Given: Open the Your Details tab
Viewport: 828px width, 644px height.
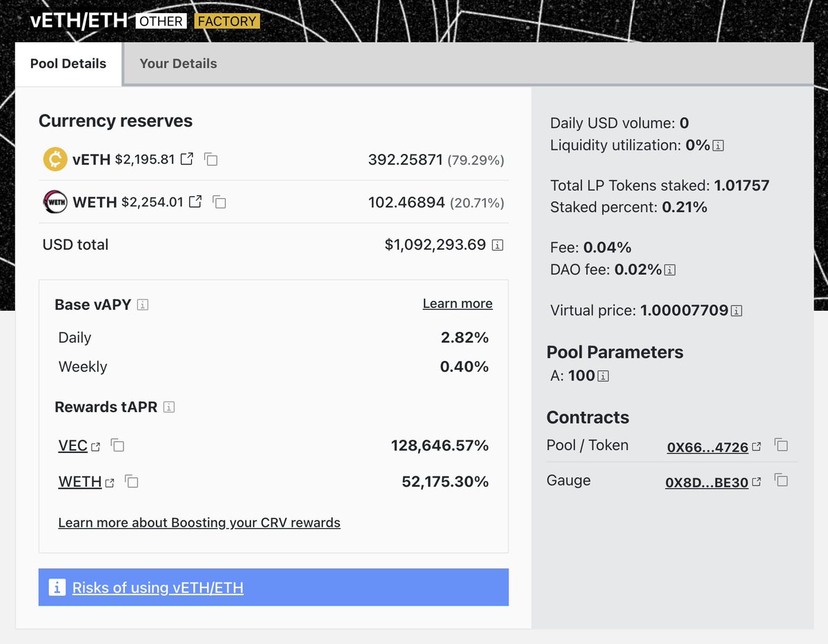Looking at the screenshot, I should 178,64.
